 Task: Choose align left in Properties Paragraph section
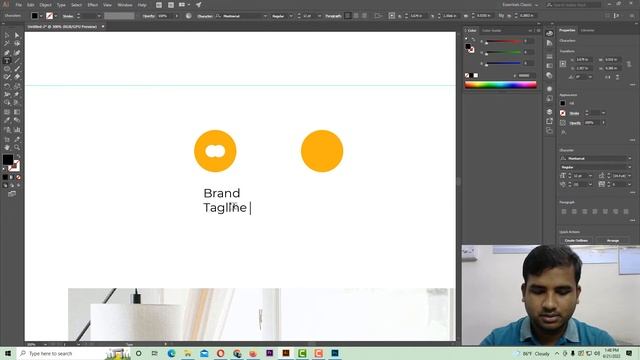point(564,211)
